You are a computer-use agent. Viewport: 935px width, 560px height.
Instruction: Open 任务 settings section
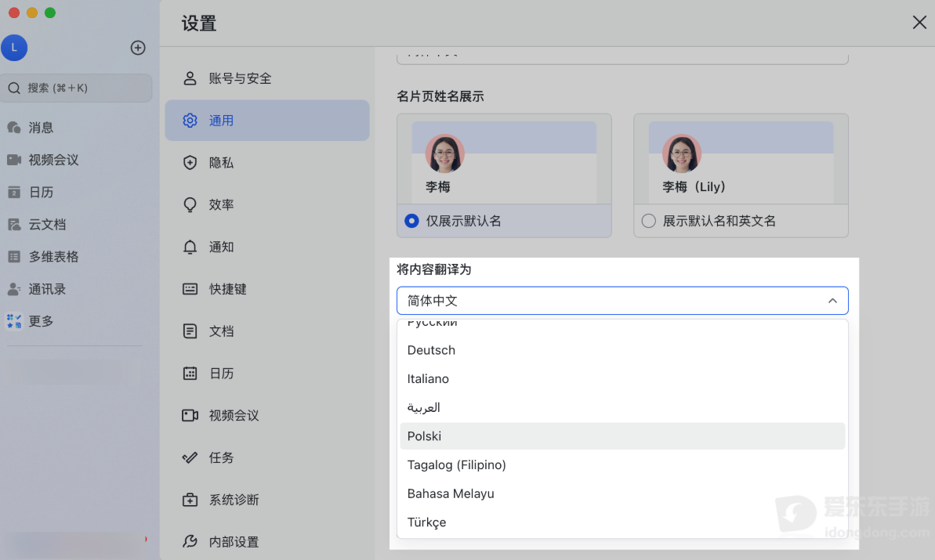click(x=267, y=457)
